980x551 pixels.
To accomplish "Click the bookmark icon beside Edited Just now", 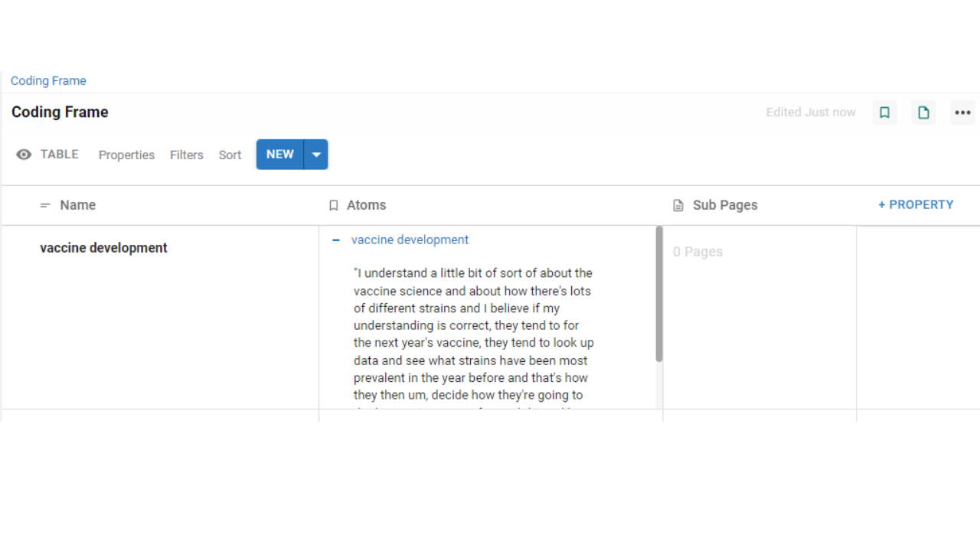I will click(884, 112).
